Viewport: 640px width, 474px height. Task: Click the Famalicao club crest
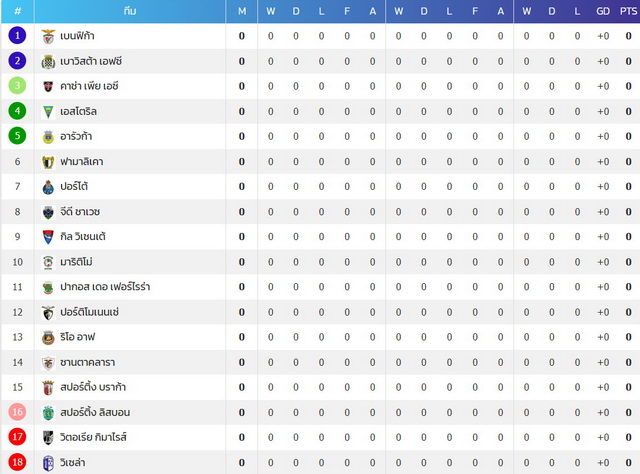click(48, 162)
